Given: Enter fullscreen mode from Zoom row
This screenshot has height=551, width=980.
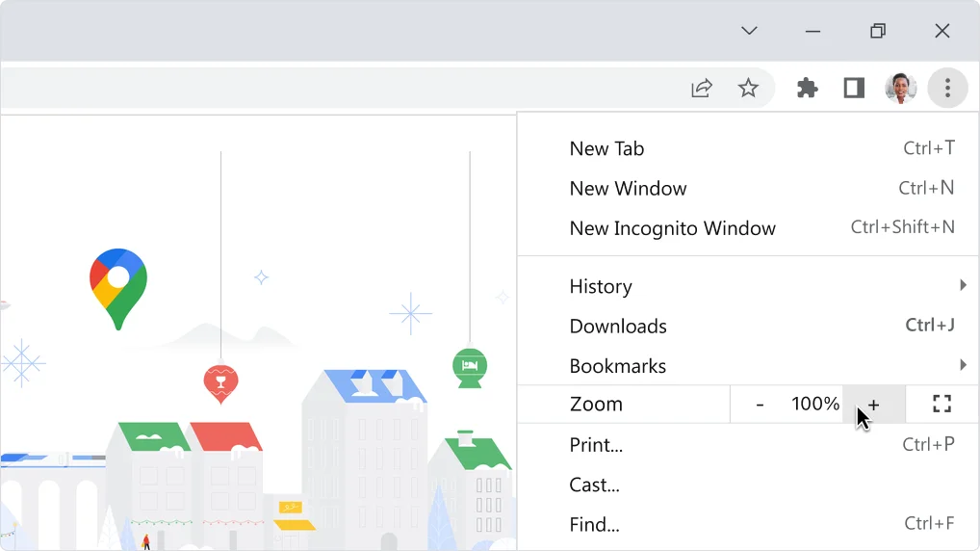Looking at the screenshot, I should (x=941, y=405).
